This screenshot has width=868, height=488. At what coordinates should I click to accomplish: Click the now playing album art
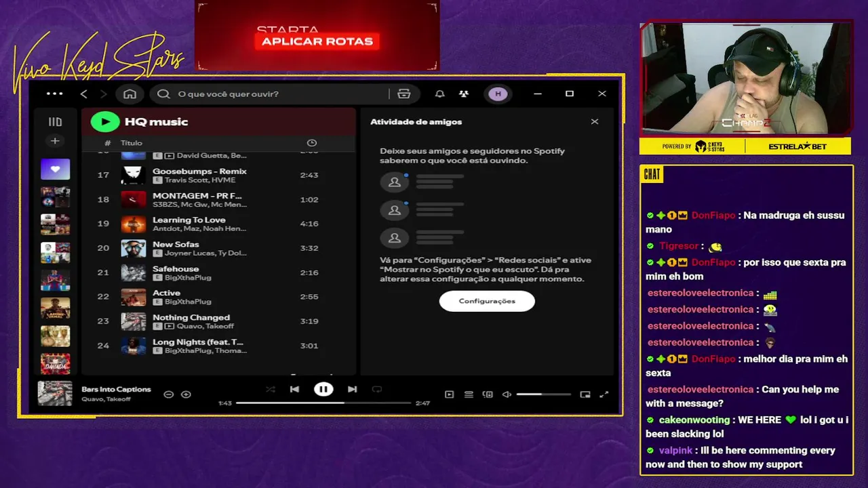click(x=55, y=393)
